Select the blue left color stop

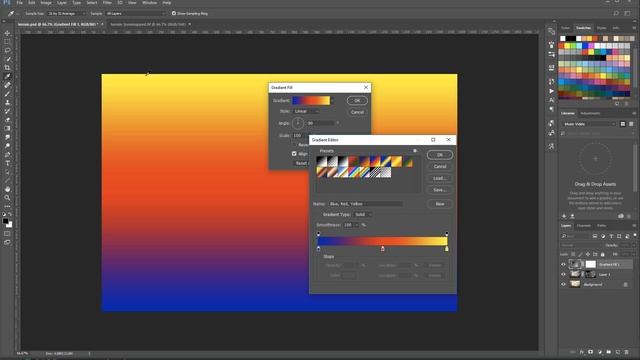click(x=318, y=249)
